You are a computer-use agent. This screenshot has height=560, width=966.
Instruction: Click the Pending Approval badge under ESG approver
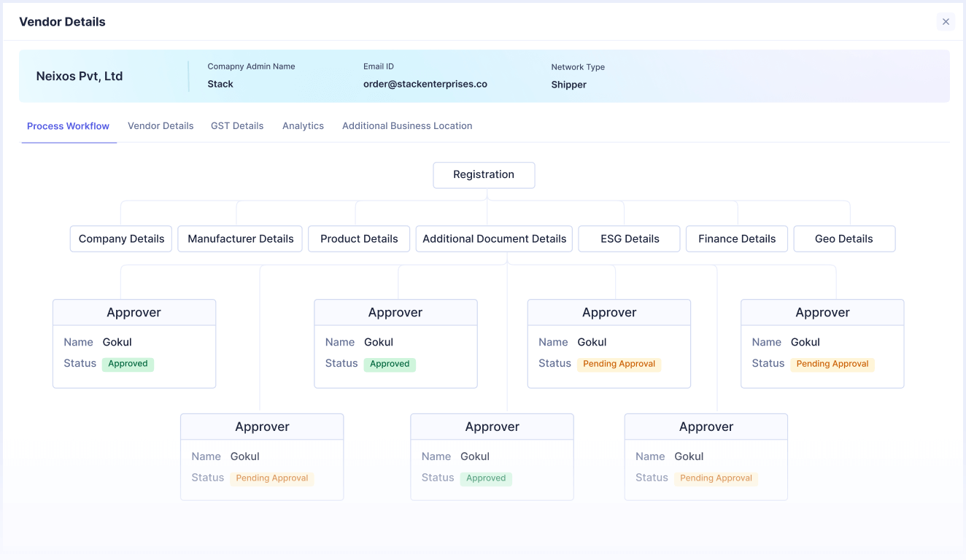[619, 363]
